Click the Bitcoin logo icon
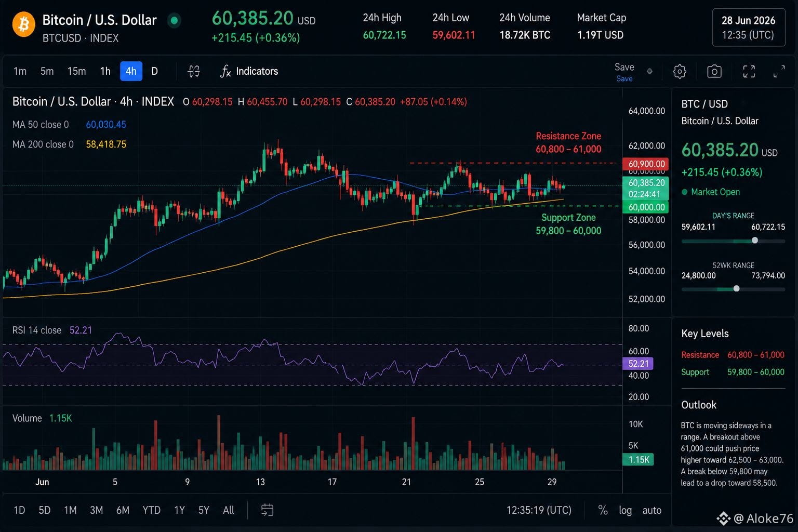Screen dimensions: 798x532 pyautogui.click(x=23, y=24)
